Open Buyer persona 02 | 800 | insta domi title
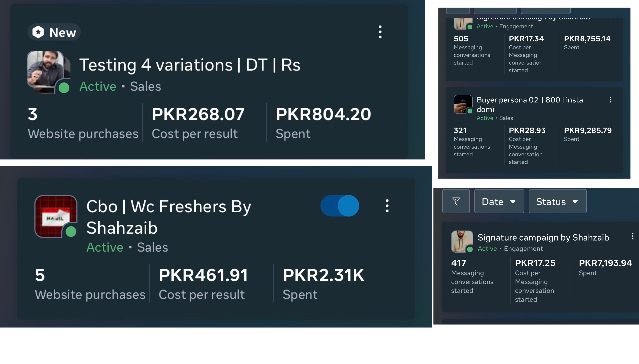 point(529,104)
